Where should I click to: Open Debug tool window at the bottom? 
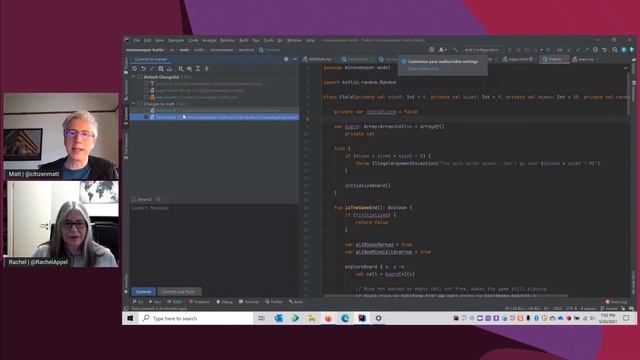click(224, 302)
